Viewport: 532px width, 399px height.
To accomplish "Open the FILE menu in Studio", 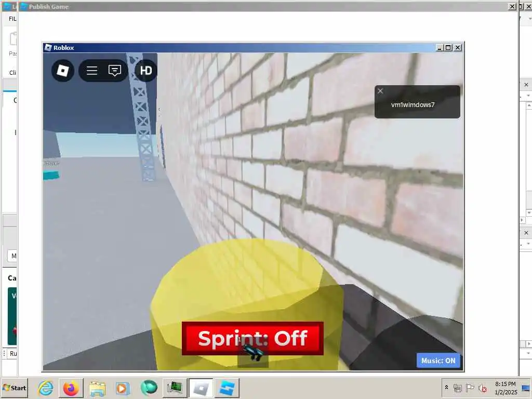I will [x=12, y=19].
